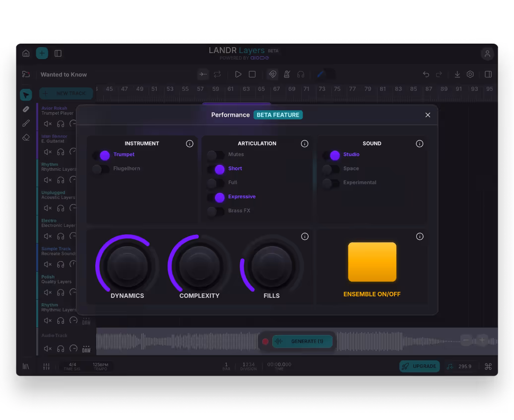Open the user account avatar
Viewport: 514px width, 420px height.
click(487, 54)
